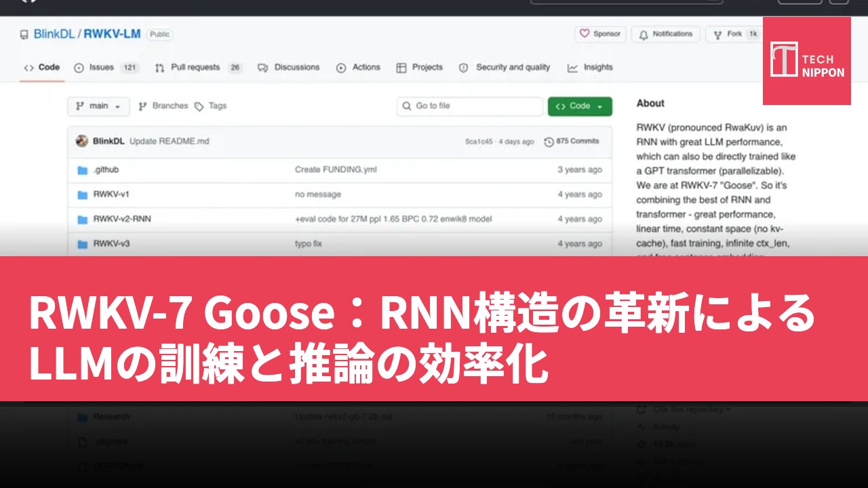This screenshot has width=868, height=488.
Task: Click the commit hash 5ca1c45
Action: [480, 142]
